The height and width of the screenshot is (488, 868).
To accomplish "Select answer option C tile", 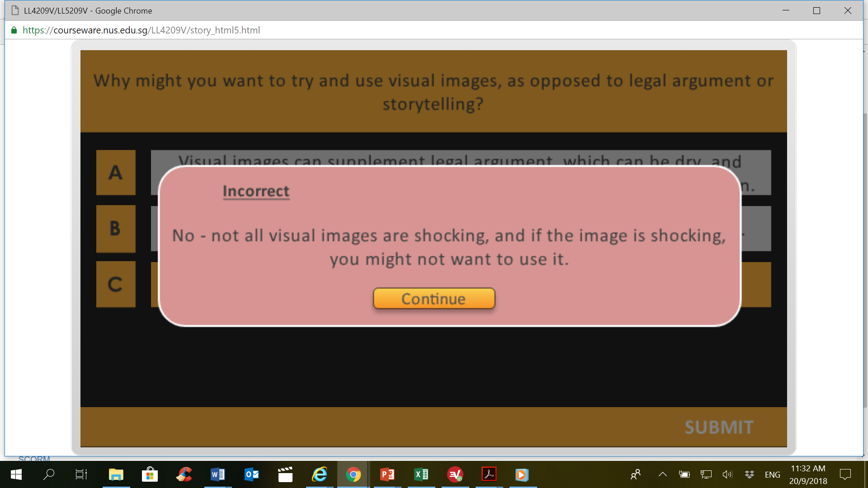I will tap(116, 284).
